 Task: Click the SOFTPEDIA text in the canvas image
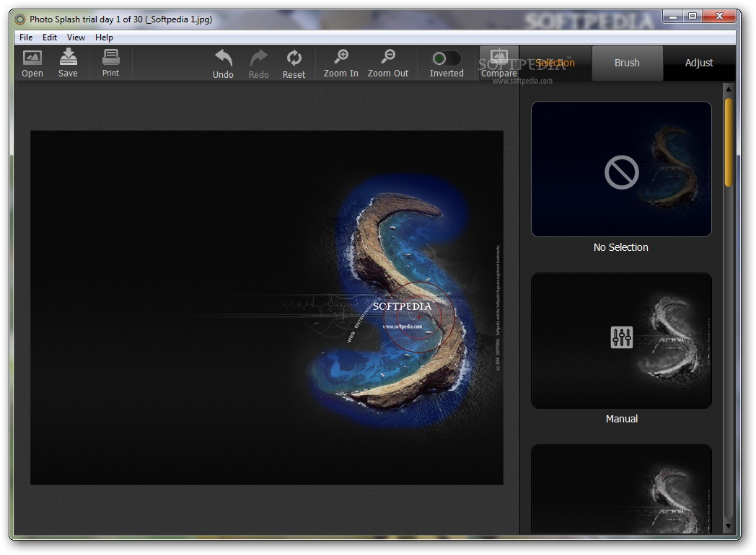(402, 306)
